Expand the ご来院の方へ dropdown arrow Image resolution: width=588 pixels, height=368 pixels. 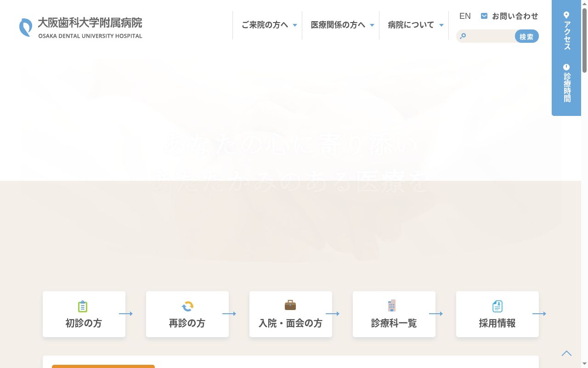pos(295,25)
